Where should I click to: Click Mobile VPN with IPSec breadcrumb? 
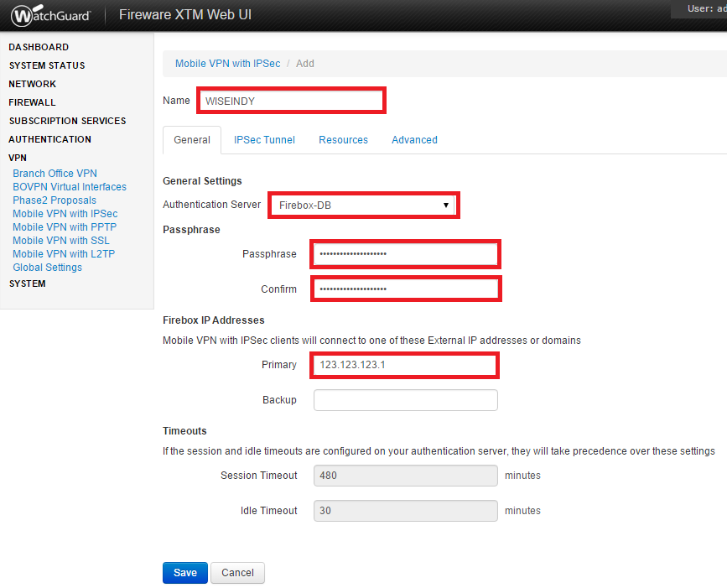coord(227,64)
